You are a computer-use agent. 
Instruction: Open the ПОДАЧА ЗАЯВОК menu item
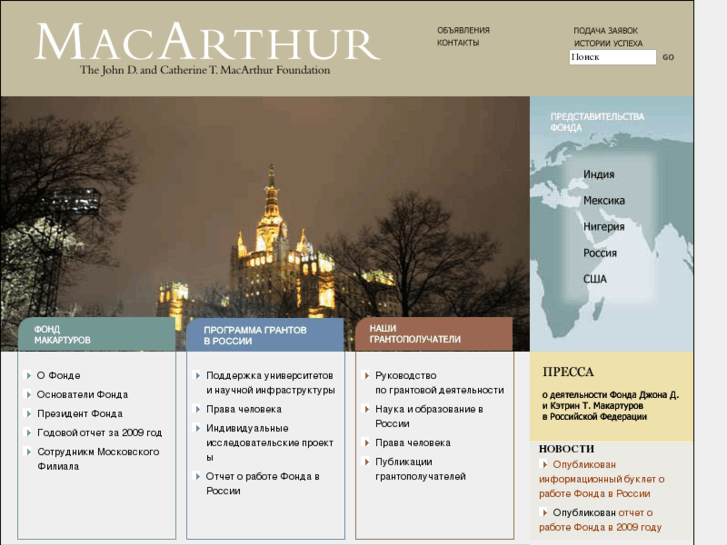606,31
